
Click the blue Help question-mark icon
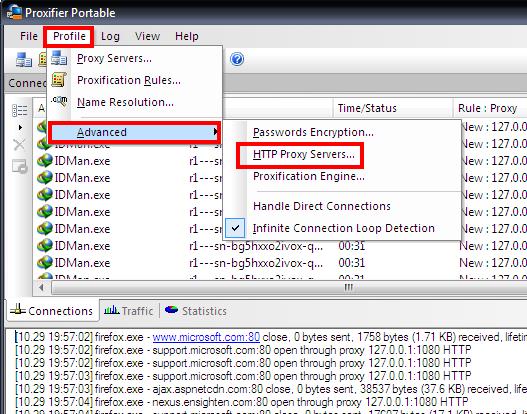[237, 59]
